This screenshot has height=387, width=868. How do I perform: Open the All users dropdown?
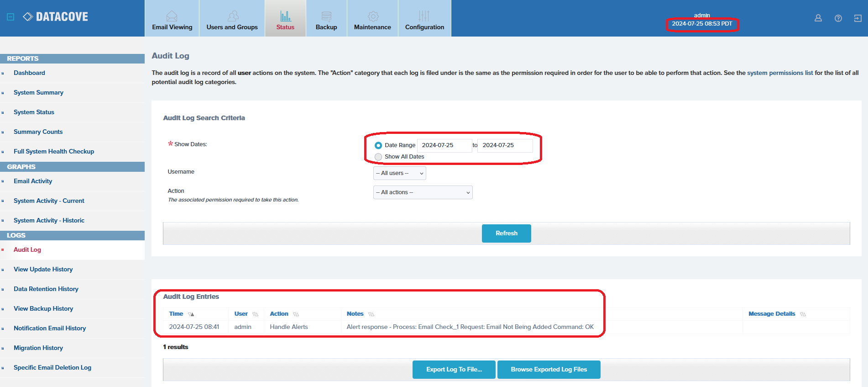click(x=399, y=173)
